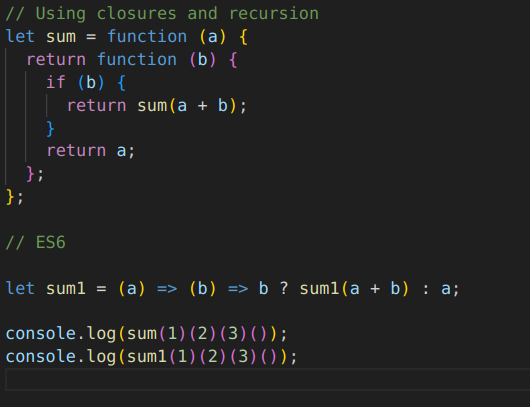
Task: Click the pink "};" closing the inner function
Action: [35, 174]
